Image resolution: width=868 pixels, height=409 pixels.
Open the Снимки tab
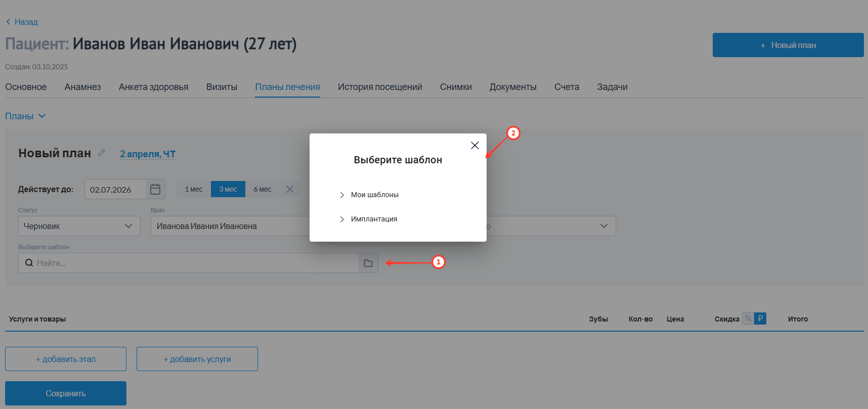[x=456, y=87]
